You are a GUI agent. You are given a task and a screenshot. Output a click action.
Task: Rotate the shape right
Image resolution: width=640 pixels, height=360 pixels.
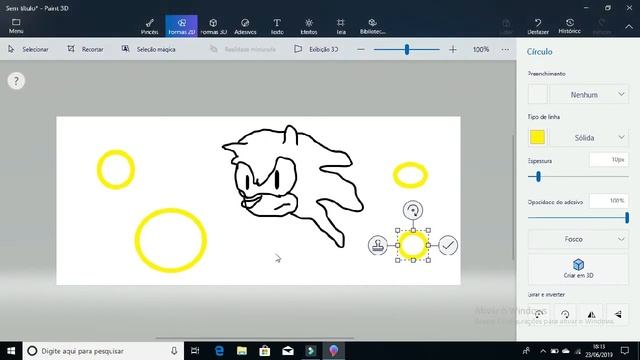pos(565,314)
